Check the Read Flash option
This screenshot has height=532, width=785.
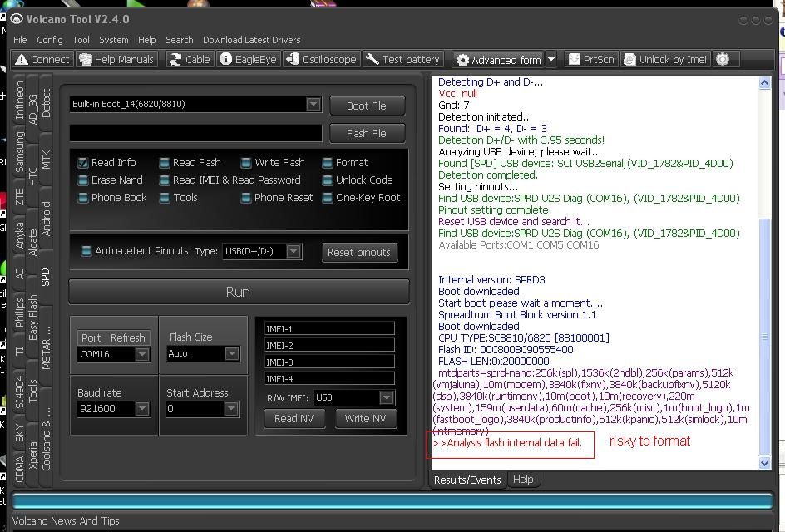(x=164, y=163)
